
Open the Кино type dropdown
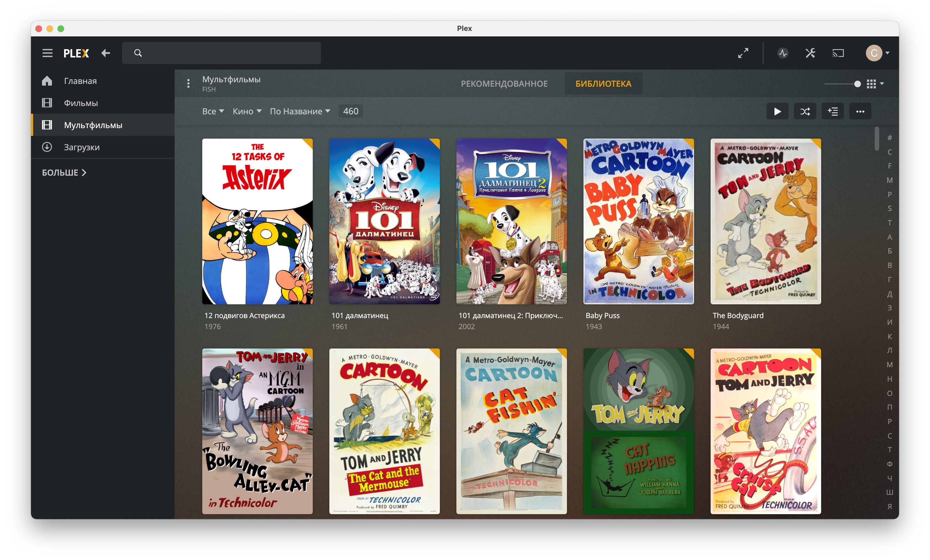pyautogui.click(x=247, y=111)
